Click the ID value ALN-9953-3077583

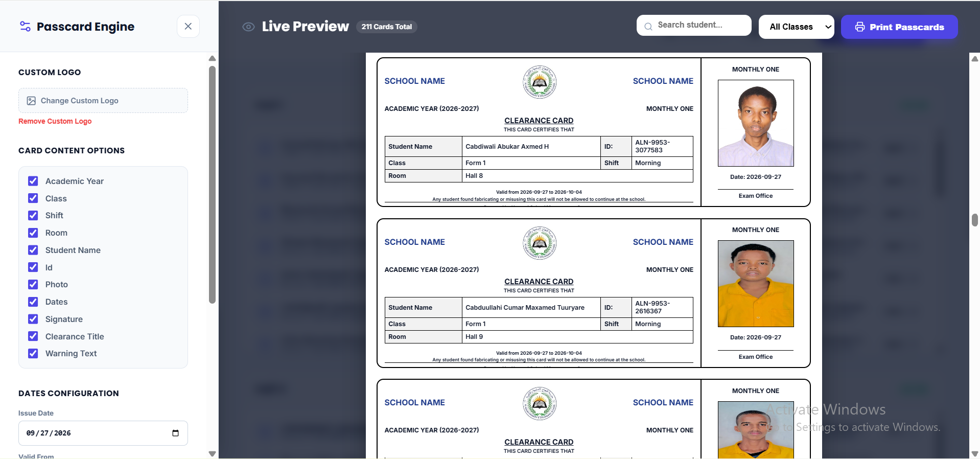click(x=652, y=146)
